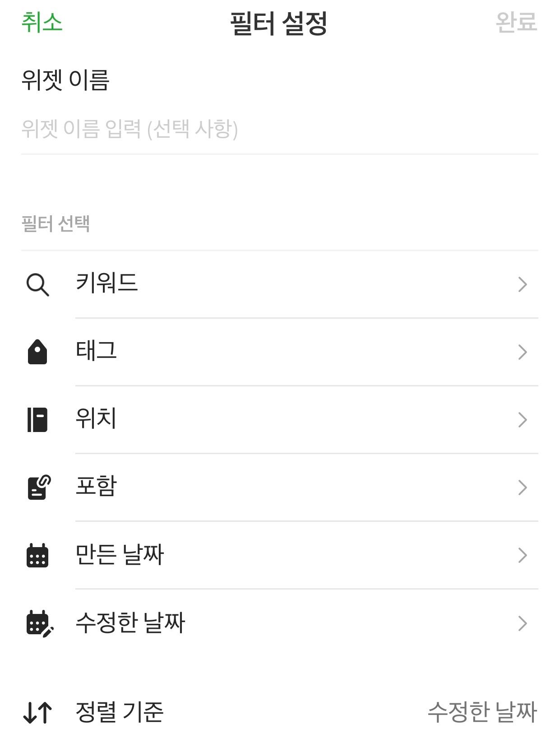560x748 pixels.
Task: Click the created date calendar icon
Action: (37, 555)
